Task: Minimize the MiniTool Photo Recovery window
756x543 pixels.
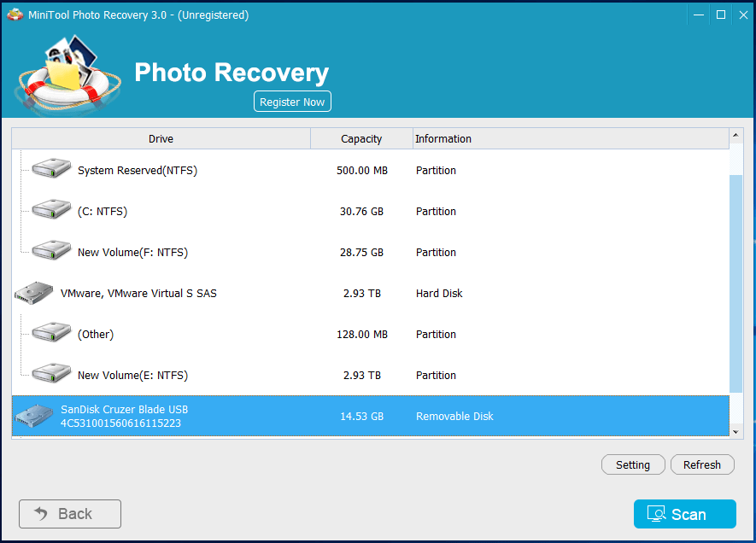Action: click(x=699, y=15)
